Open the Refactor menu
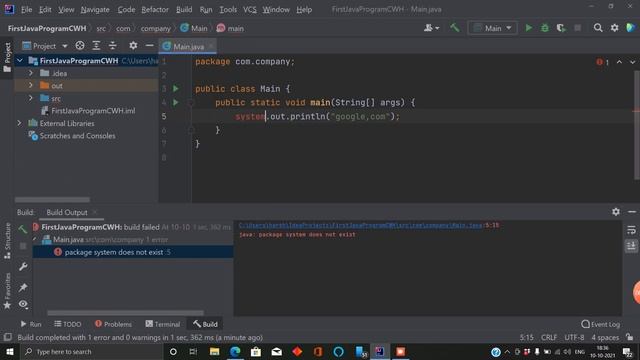The width and height of the screenshot is (640, 360). 155,9
